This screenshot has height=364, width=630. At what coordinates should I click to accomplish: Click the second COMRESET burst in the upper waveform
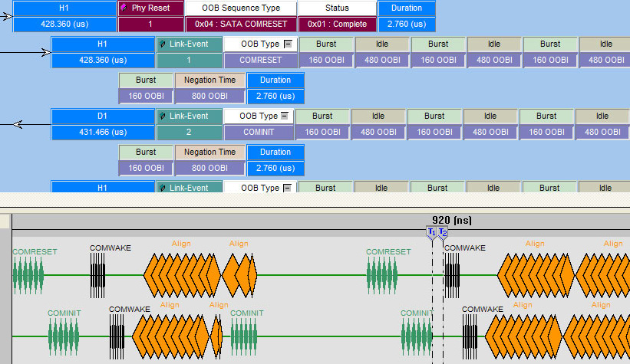[x=382, y=276]
